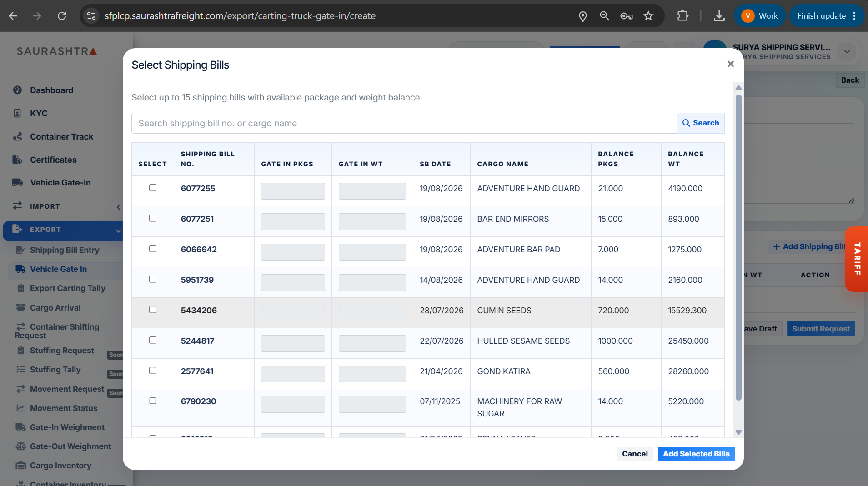Click the location pin icon in address bar
Image resolution: width=868 pixels, height=486 pixels.
tap(582, 16)
